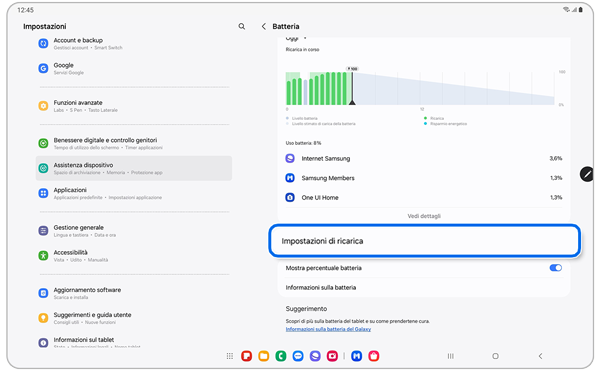Tap the Samsung Members icon in battery usage

(290, 178)
